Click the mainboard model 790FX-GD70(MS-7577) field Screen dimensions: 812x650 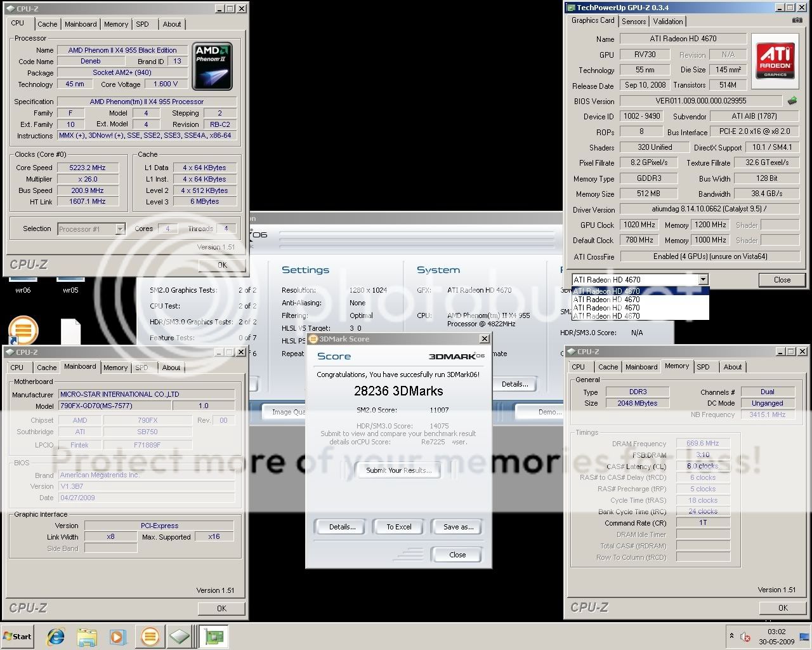coord(114,406)
